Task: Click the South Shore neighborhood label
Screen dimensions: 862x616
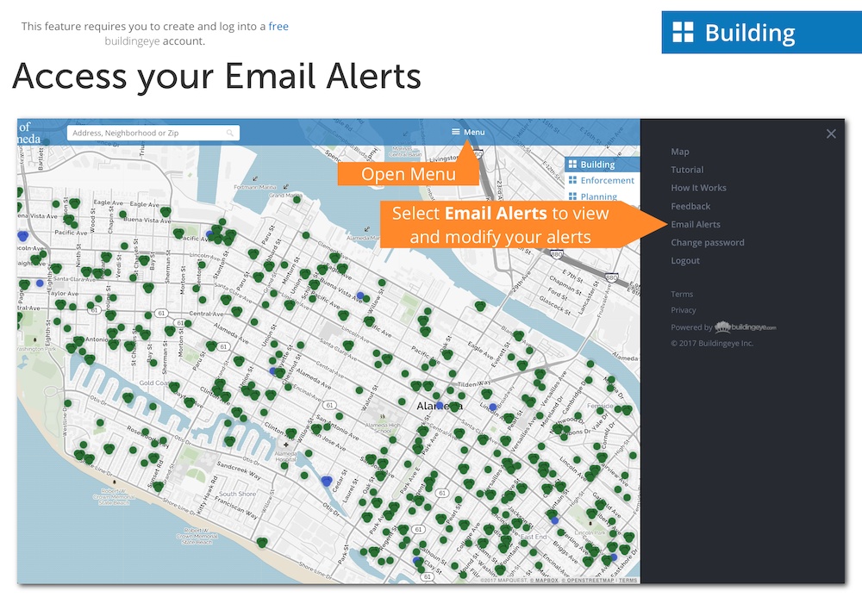Action: click(x=238, y=494)
